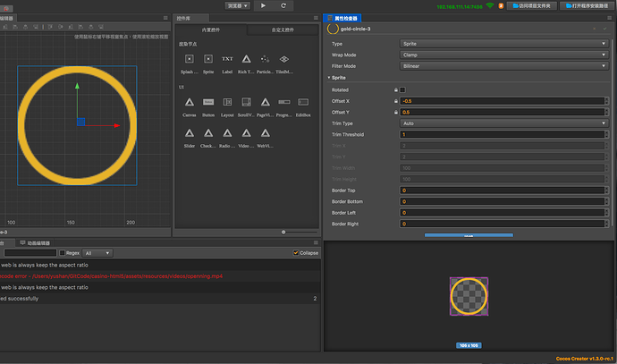Disable the Collapse checkbox
The image size is (617, 364).
[x=296, y=252]
